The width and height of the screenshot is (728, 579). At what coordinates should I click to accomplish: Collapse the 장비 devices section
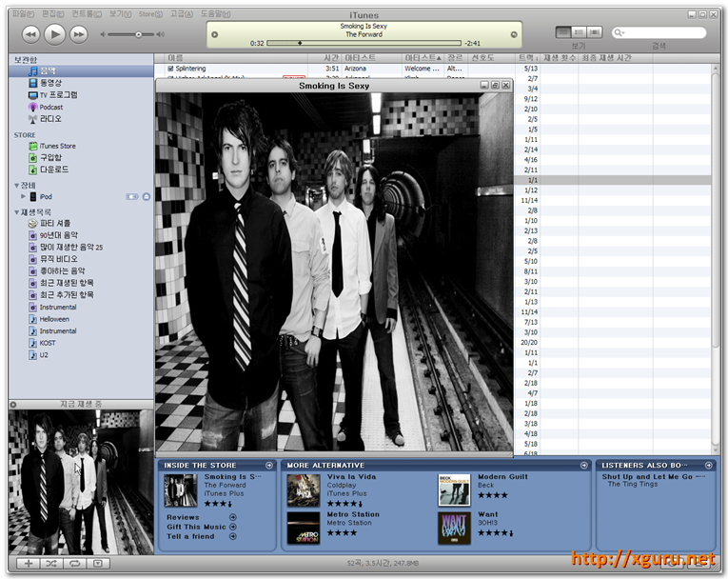pyautogui.click(x=17, y=186)
